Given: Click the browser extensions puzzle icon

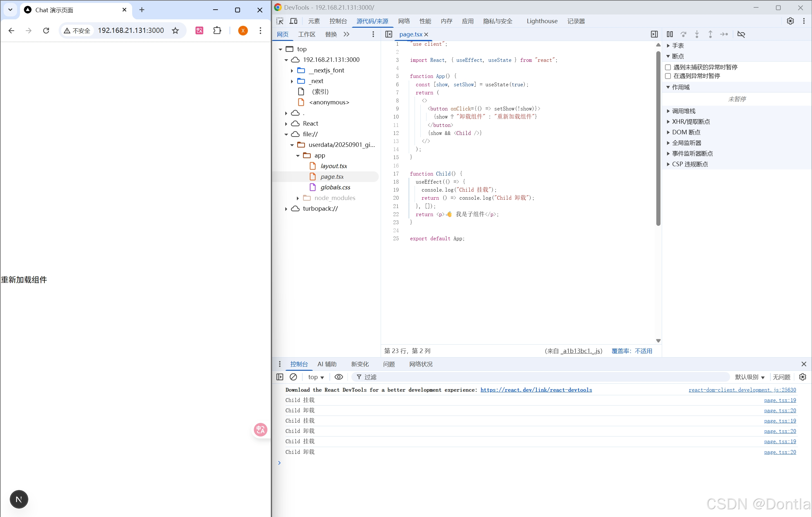Looking at the screenshot, I should click(x=217, y=30).
